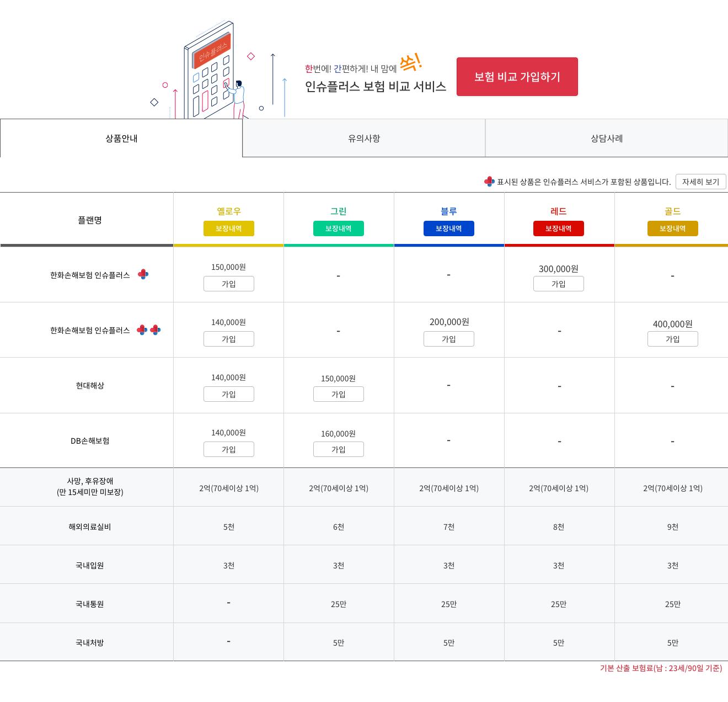Open the 상품안내 tab
Image resolution: width=728 pixels, height=702 pixels.
[121, 138]
